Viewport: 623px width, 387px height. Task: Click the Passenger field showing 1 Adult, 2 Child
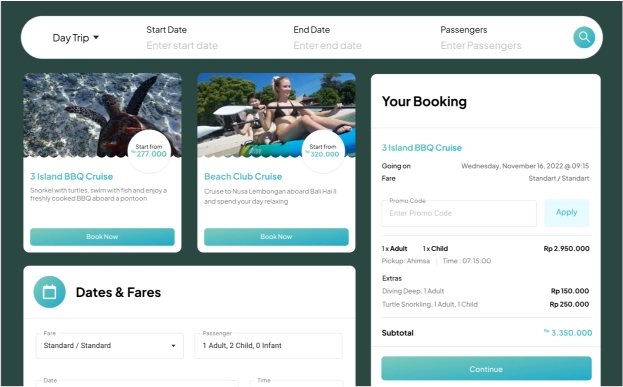pyautogui.click(x=268, y=346)
